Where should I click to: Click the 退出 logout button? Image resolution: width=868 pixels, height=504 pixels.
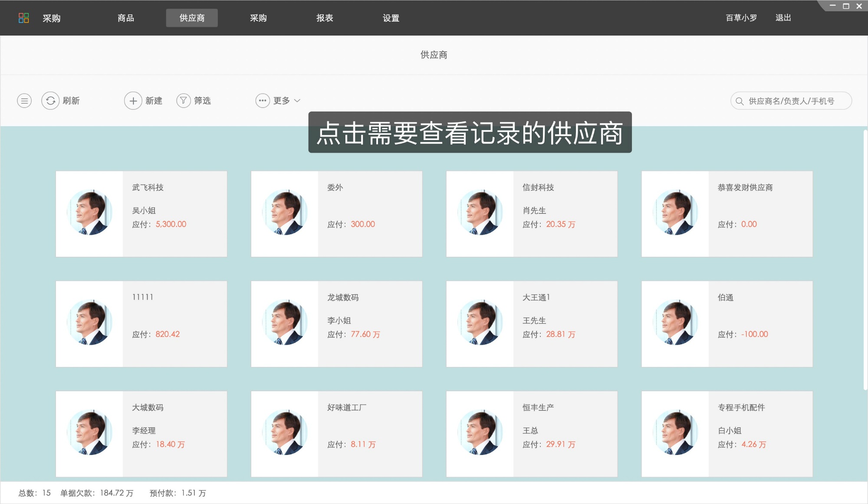pos(783,18)
